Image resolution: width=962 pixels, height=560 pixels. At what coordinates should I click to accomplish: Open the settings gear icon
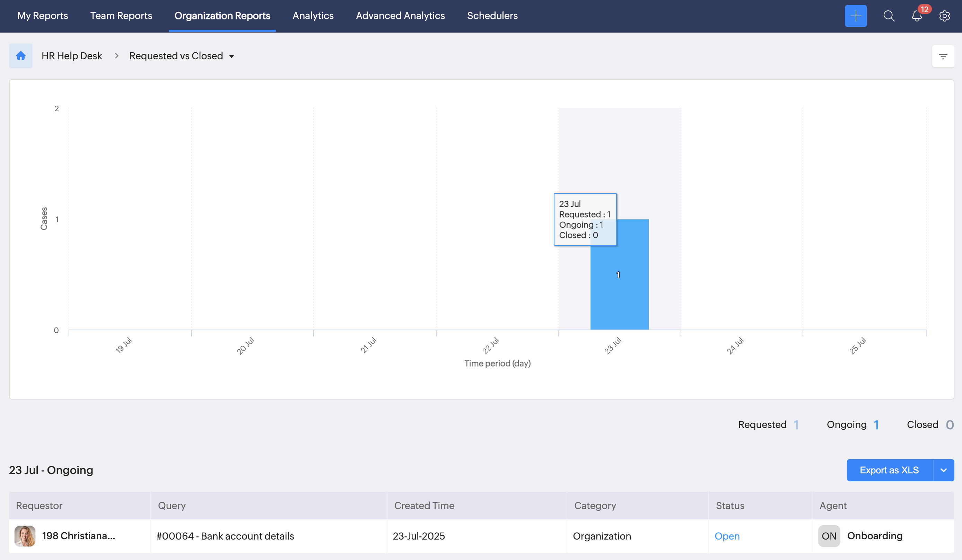coord(944,16)
